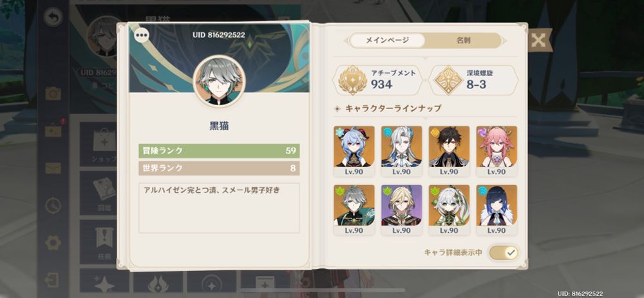Open the three-dots options menu
The width and height of the screenshot is (644, 298).
click(x=142, y=35)
